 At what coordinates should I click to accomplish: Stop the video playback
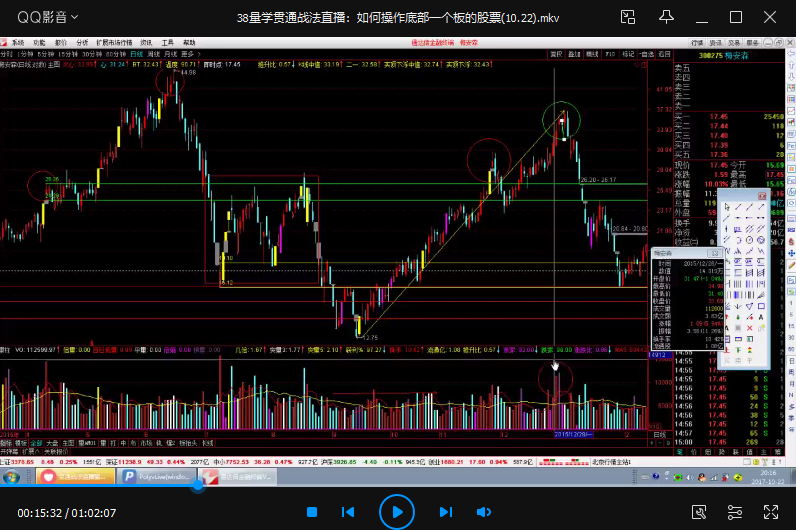click(312, 512)
